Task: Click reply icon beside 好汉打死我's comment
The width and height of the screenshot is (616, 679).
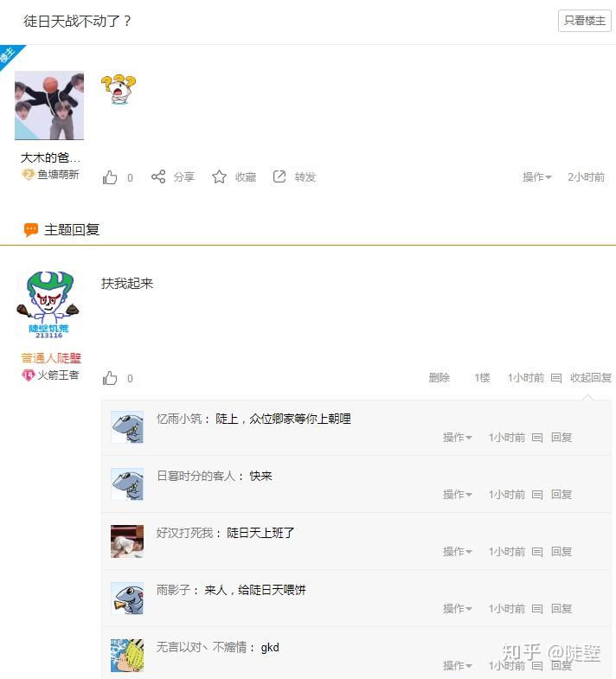Action: tap(537, 552)
